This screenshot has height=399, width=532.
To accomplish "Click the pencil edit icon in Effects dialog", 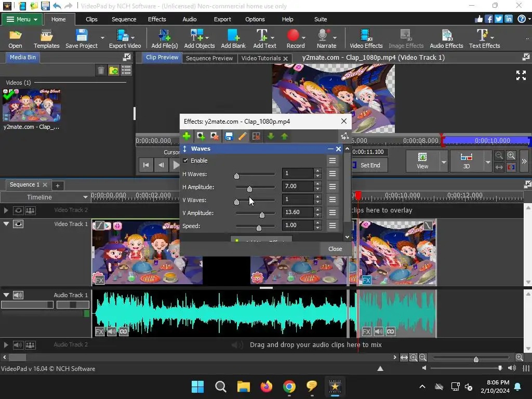I will [242, 137].
